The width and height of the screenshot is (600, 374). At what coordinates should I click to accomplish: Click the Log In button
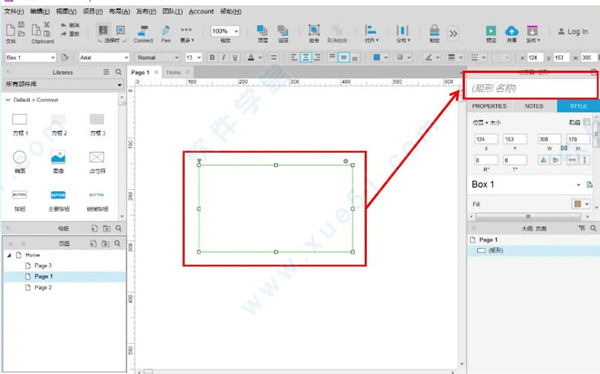coord(573,31)
